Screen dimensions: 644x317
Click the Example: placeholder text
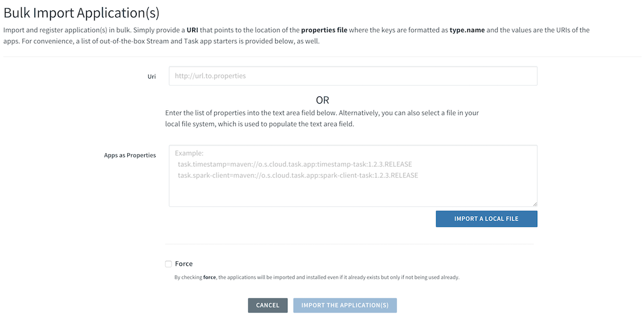click(x=189, y=154)
